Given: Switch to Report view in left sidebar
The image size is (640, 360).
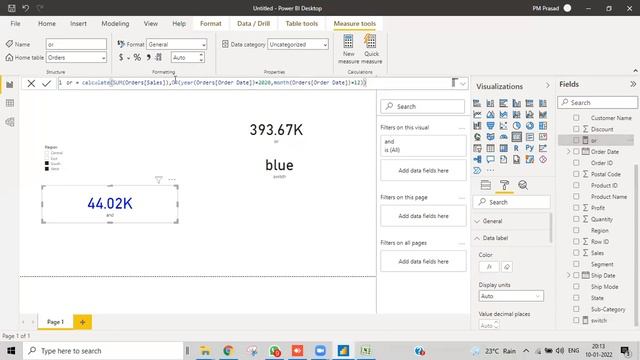Looking at the screenshot, I should coord(10,84).
